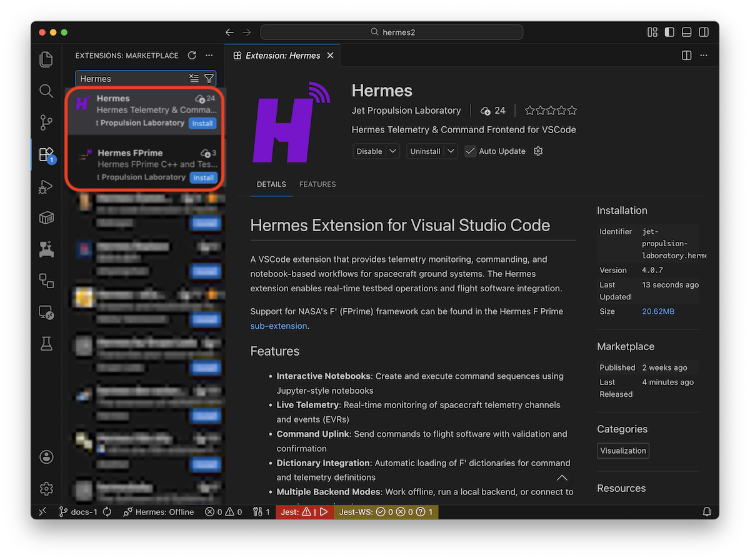Refresh the extensions marketplace list
750x560 pixels.
coord(192,56)
